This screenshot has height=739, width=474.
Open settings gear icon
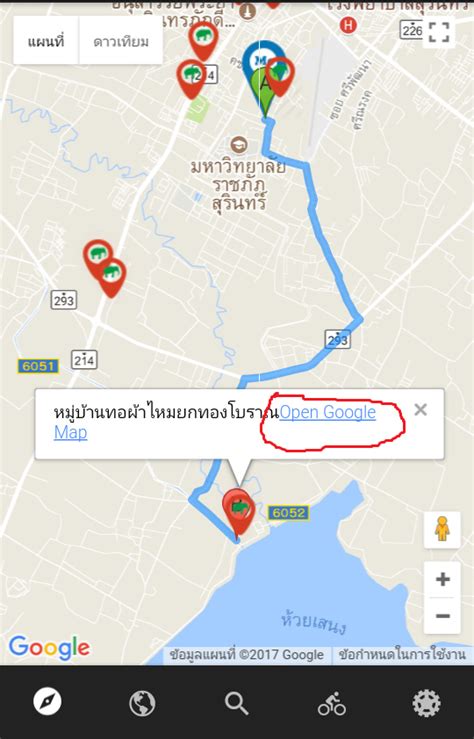(x=427, y=703)
